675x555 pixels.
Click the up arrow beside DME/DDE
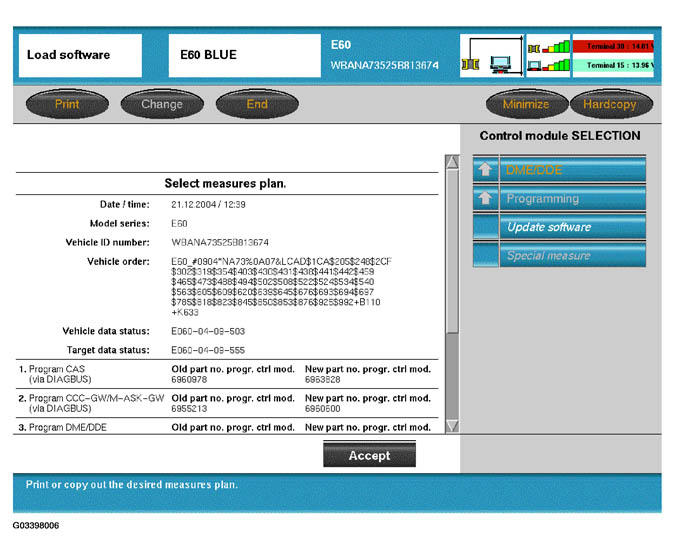click(484, 170)
